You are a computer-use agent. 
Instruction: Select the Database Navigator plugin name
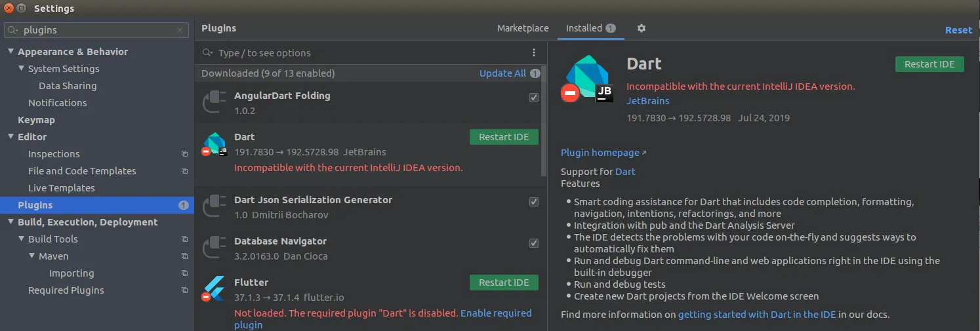[280, 241]
